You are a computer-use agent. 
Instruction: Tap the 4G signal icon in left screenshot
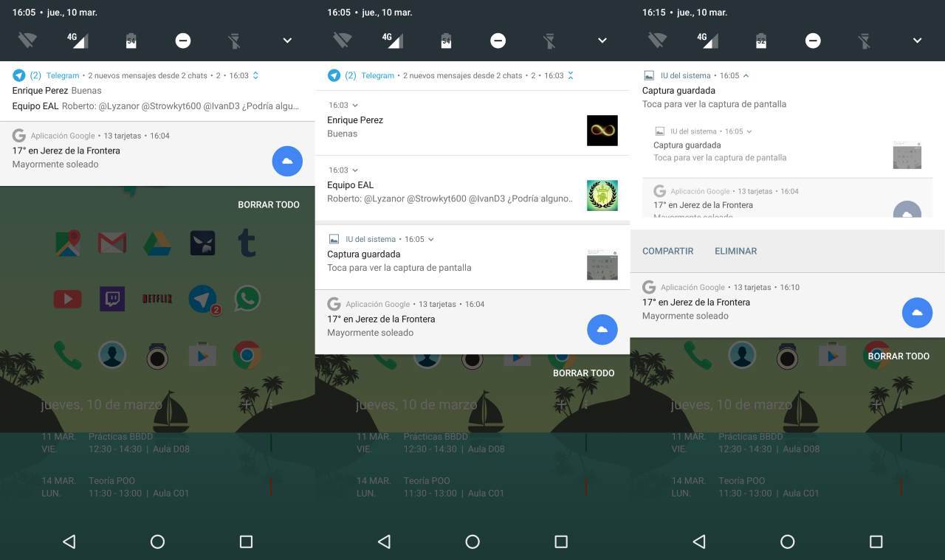tap(78, 40)
